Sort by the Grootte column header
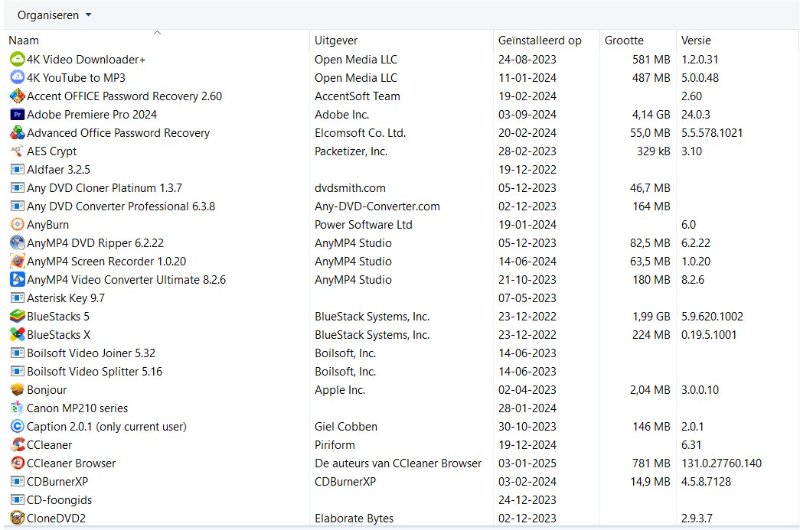Viewport: 800px width, 530px height. (624, 41)
